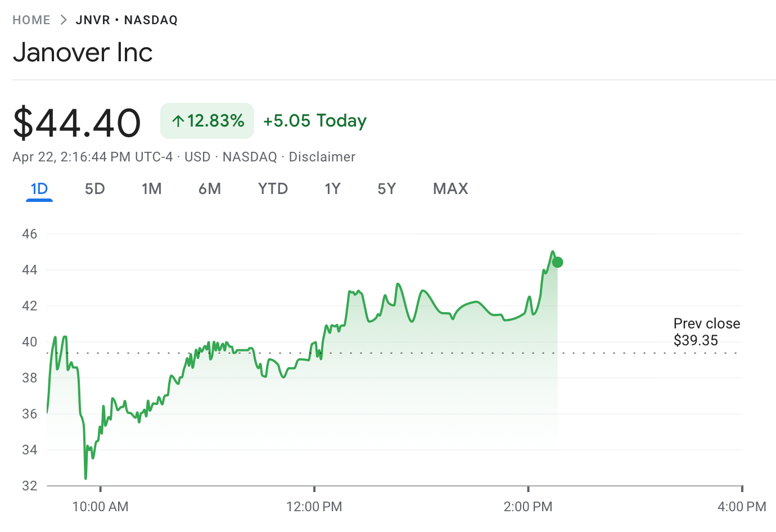Show the 1M chart range

coord(151,189)
